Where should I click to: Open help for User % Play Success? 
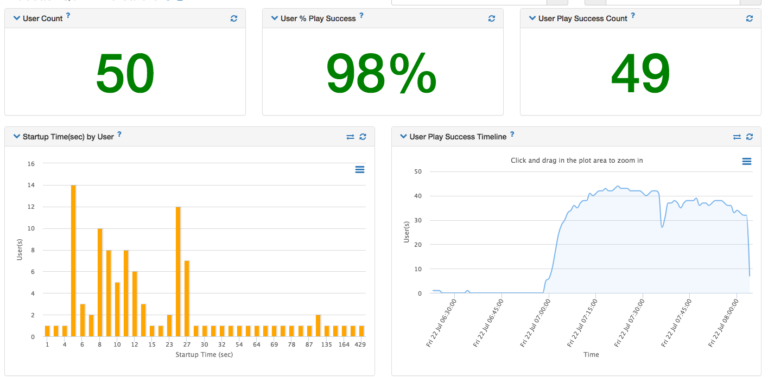click(x=361, y=16)
